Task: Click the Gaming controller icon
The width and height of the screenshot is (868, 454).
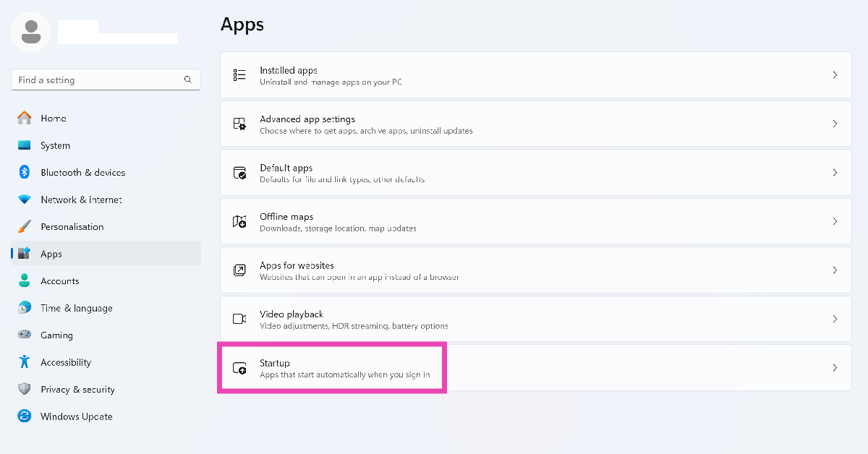Action: pos(25,335)
